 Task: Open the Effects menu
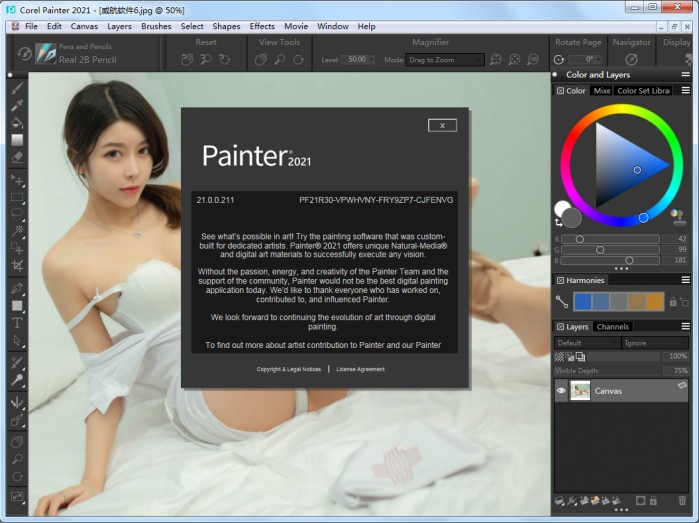point(262,26)
